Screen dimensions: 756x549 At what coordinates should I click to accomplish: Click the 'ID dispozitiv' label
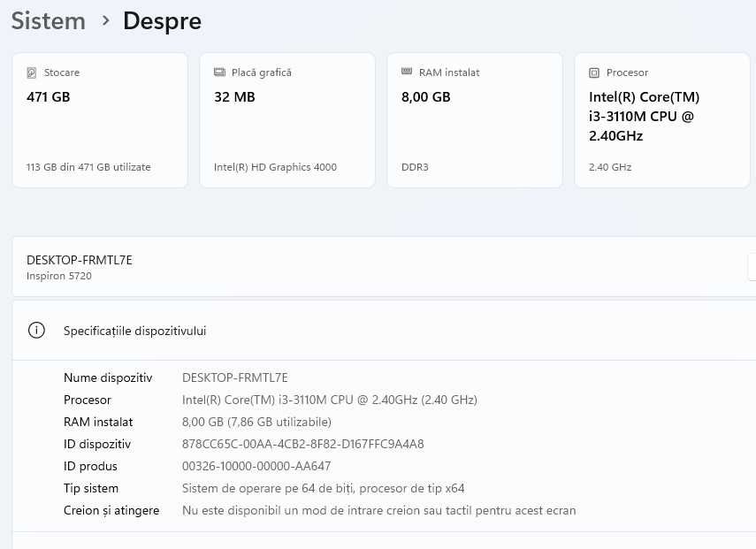(x=97, y=445)
